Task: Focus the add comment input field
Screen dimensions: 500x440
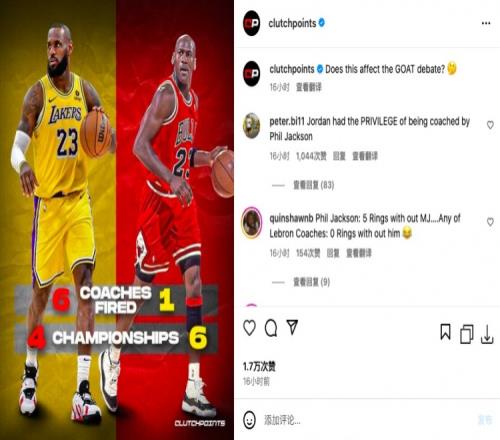Action: pos(367,420)
